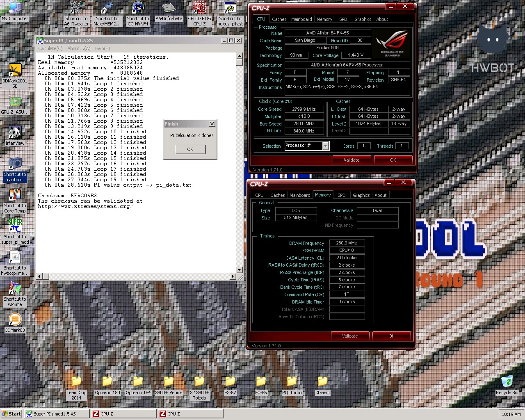
Task: Open the GPU-Z_ASU desktop icon
Action: pos(15,105)
